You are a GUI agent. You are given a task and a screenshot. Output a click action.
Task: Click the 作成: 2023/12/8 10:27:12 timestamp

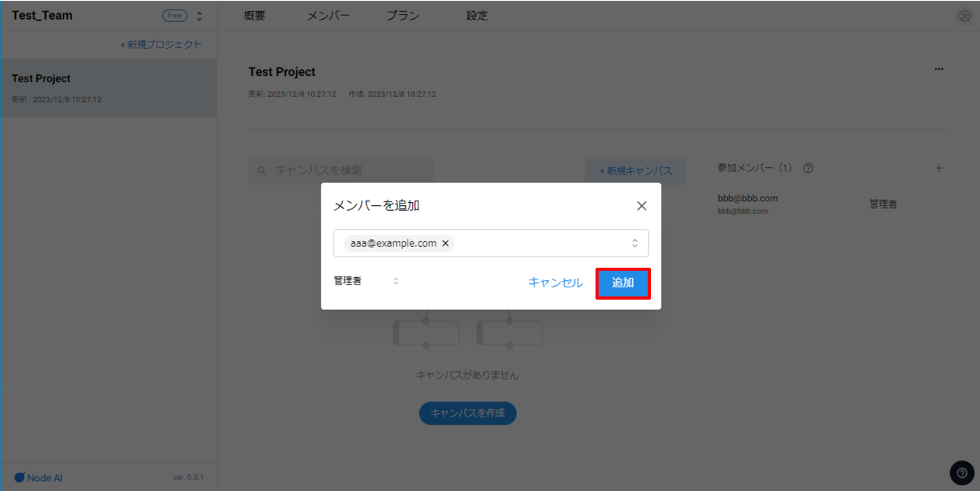[392, 94]
